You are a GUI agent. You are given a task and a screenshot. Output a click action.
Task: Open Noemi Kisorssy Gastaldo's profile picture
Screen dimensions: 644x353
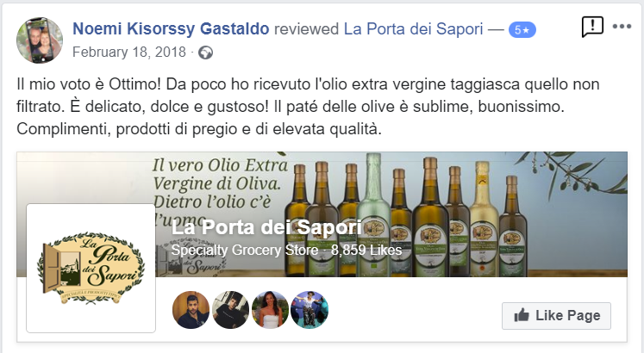coord(40,40)
